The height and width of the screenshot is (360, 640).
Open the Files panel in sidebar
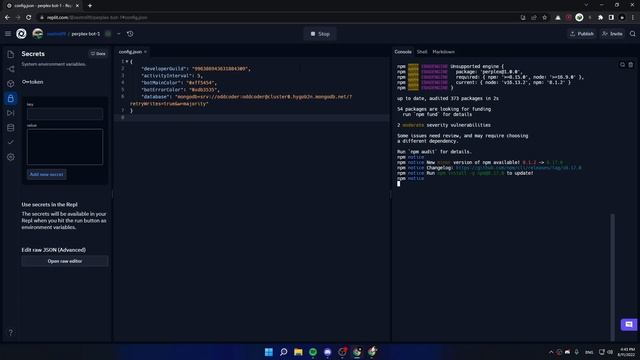pyautogui.click(x=11, y=54)
